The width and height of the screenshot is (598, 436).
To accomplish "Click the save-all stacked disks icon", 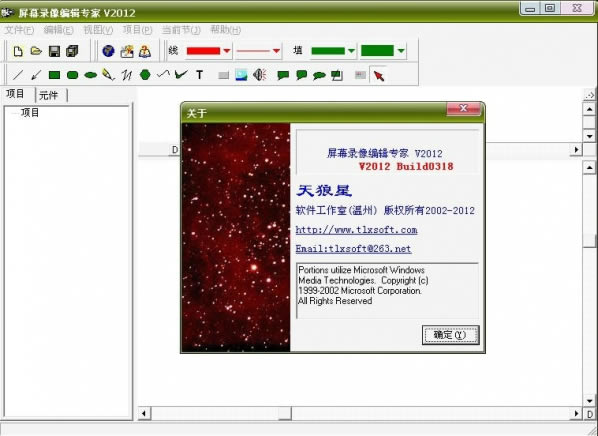I will click(x=72, y=51).
